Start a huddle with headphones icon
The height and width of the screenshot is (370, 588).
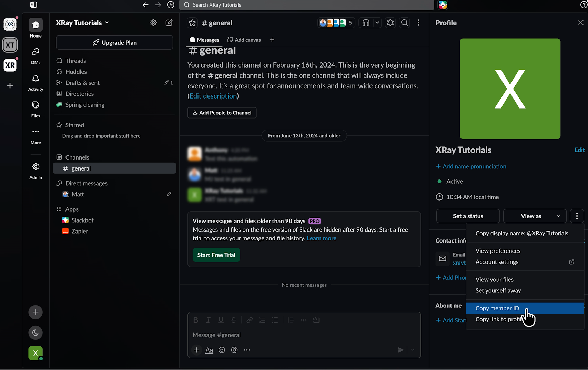click(366, 23)
